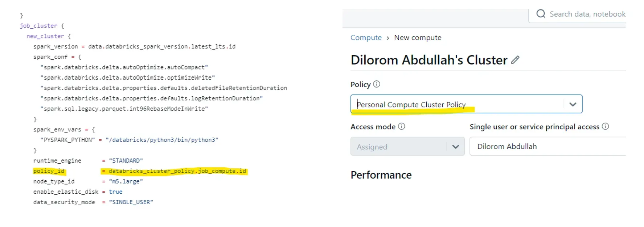Viewport: 644px width, 227px height.
Task: Click the search magnifier icon
Action: point(541,14)
